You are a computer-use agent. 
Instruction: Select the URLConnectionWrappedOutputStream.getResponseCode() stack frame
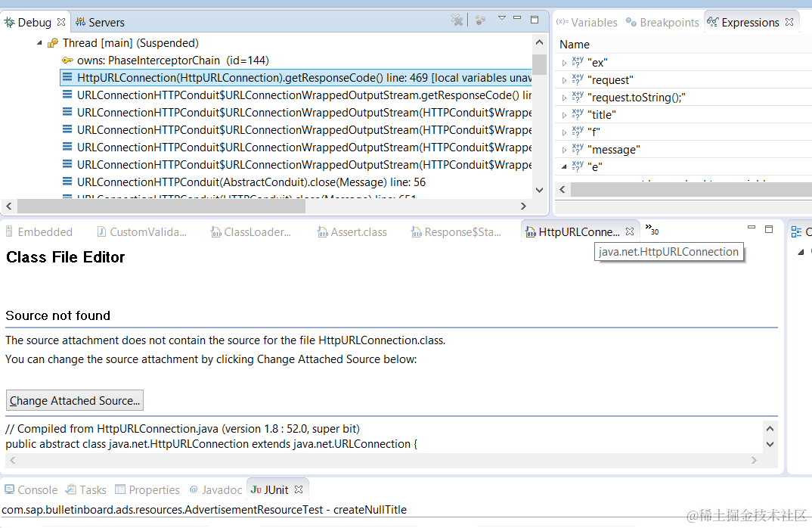click(296, 95)
